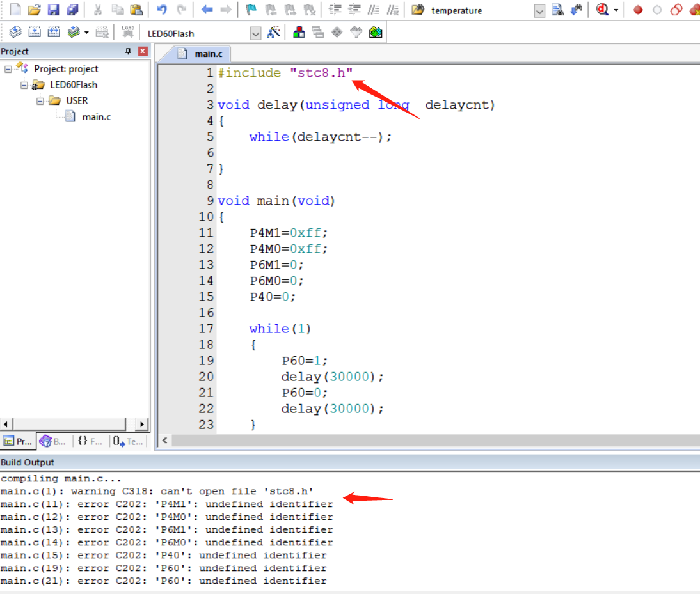The height and width of the screenshot is (594, 700).
Task: Close the Project panel
Action: [143, 51]
